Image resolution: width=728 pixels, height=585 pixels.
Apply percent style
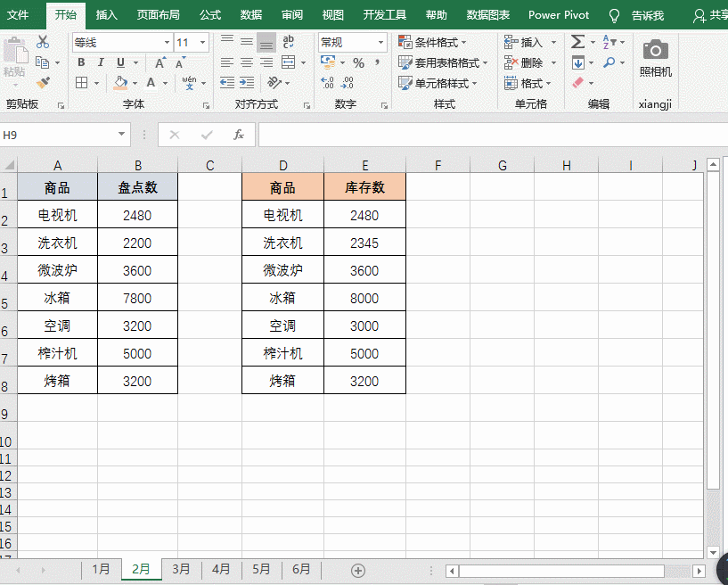(x=358, y=62)
